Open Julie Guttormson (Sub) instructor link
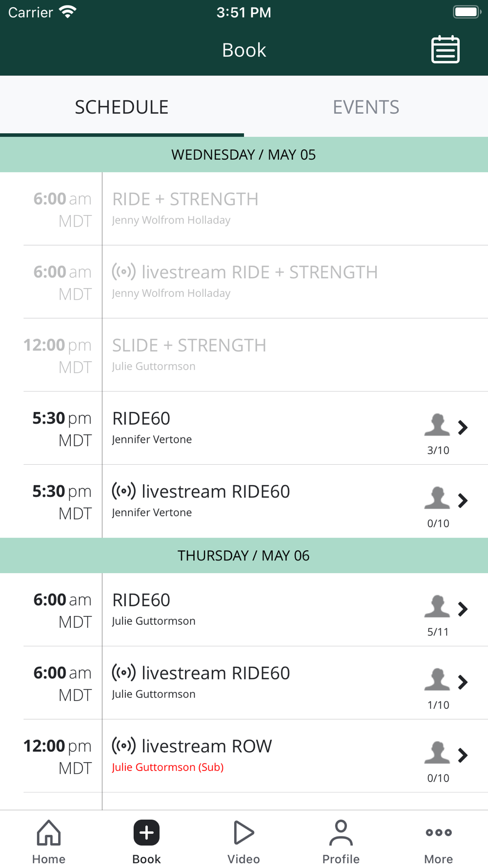This screenshot has width=488, height=868. [167, 767]
